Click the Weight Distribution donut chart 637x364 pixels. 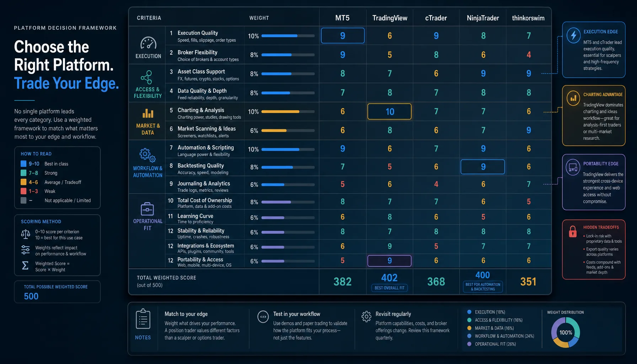click(566, 332)
